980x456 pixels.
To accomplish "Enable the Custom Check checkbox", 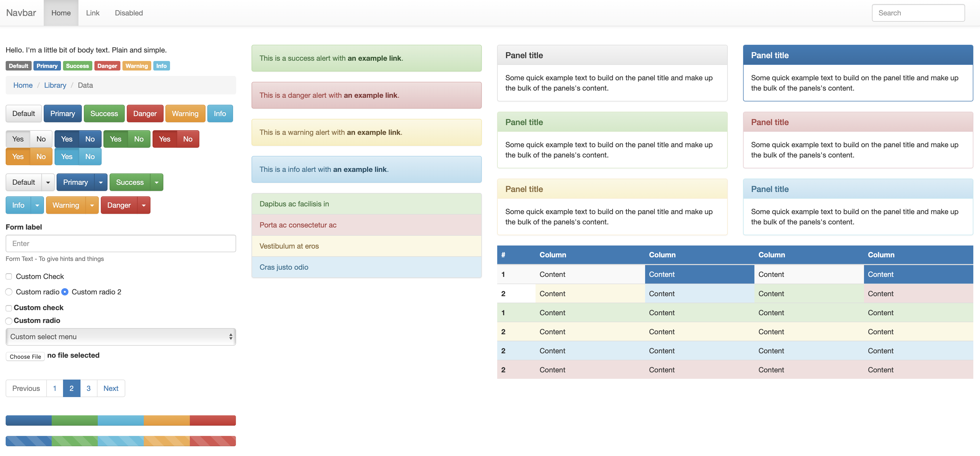I will click(9, 276).
